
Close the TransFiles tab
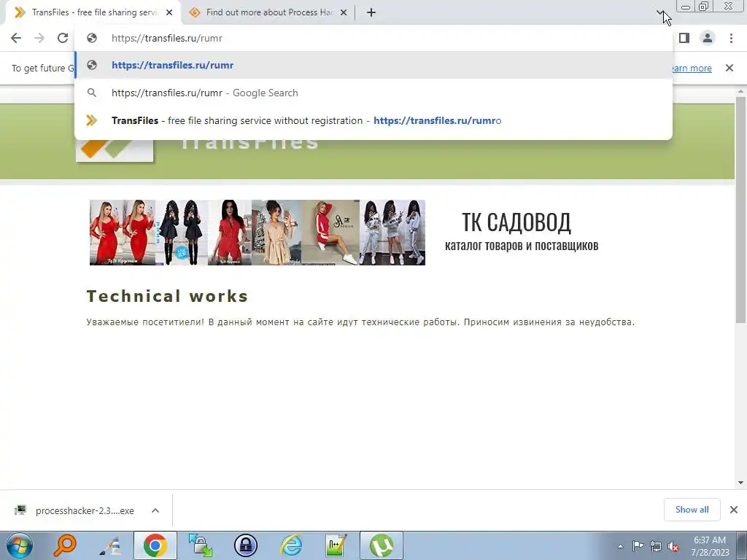point(169,13)
